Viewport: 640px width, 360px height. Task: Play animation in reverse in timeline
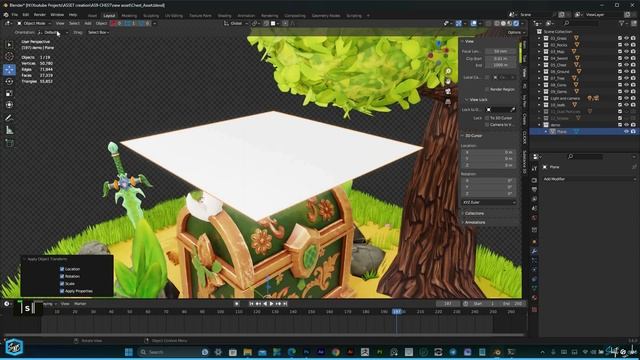265,304
